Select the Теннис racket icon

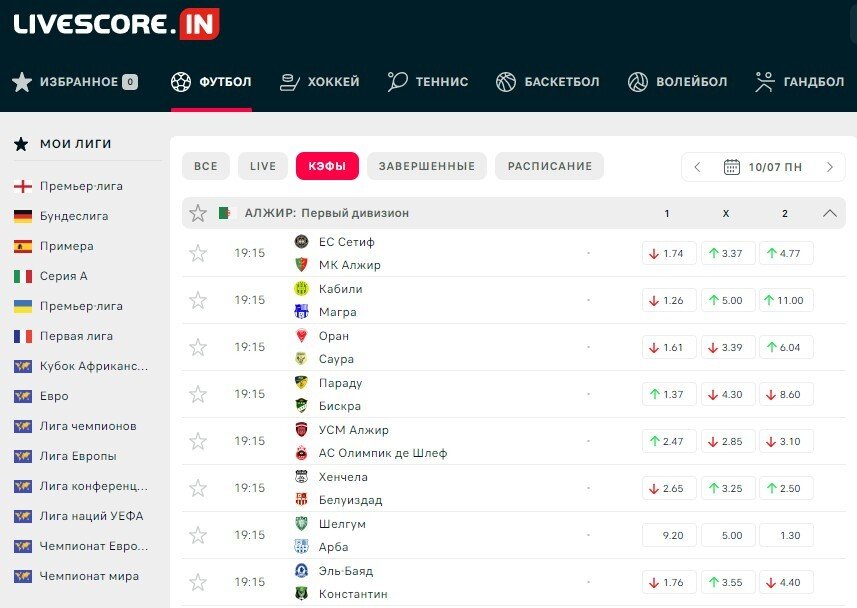397,82
